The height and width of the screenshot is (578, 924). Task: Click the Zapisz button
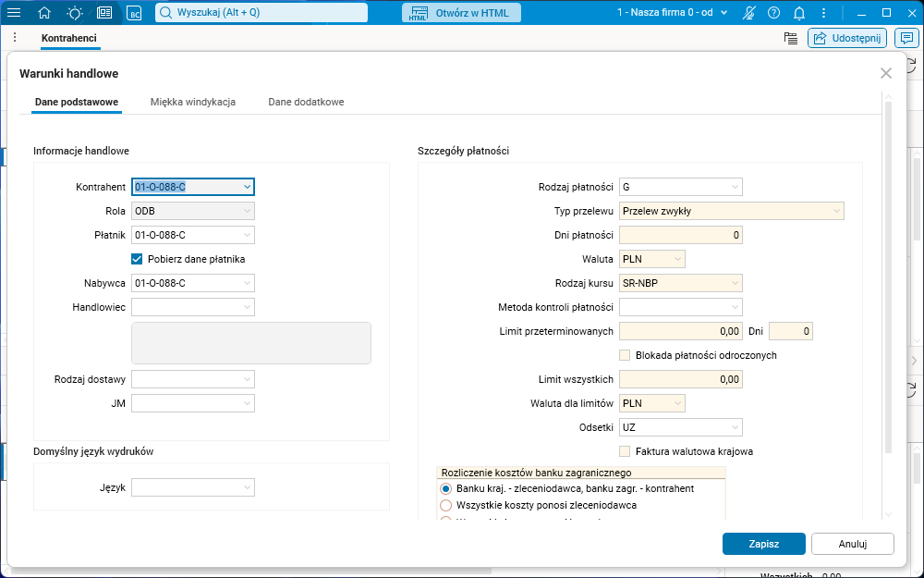click(763, 544)
